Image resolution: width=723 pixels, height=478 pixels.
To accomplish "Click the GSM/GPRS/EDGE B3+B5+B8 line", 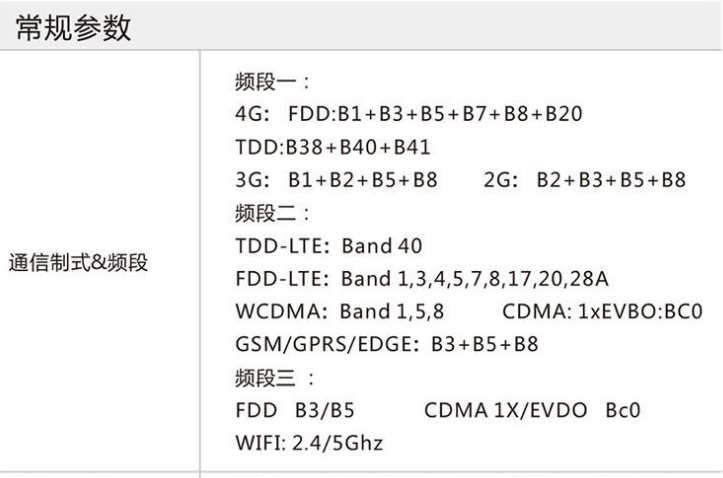I will point(386,344).
